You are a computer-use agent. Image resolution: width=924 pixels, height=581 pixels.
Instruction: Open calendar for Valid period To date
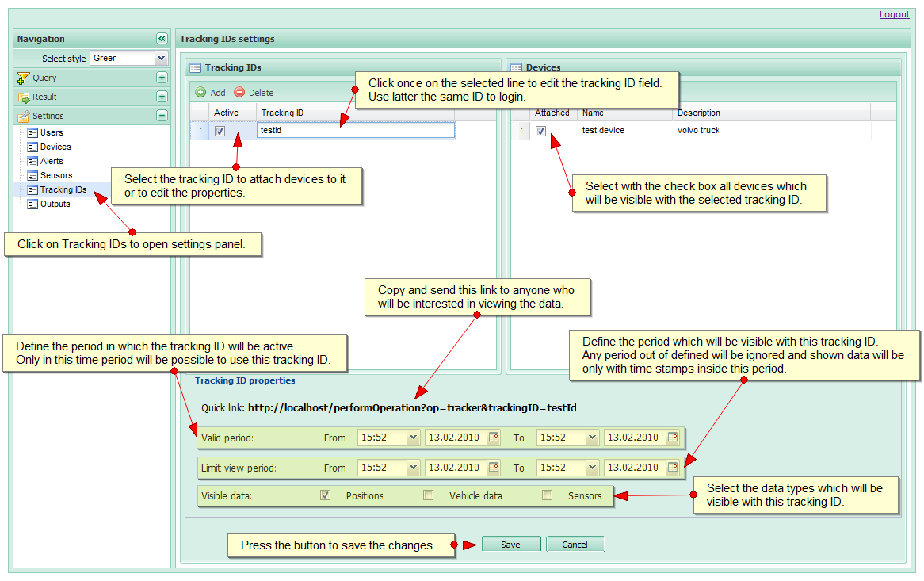point(673,438)
